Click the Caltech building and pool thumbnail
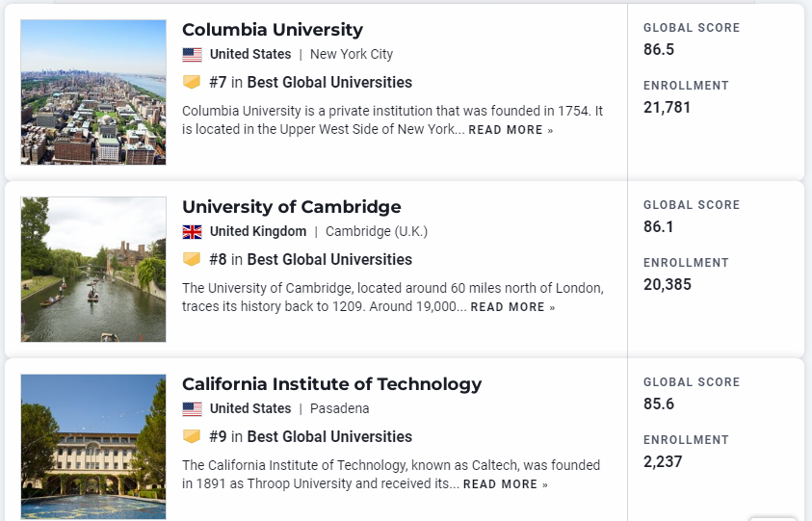812x521 pixels. click(93, 447)
